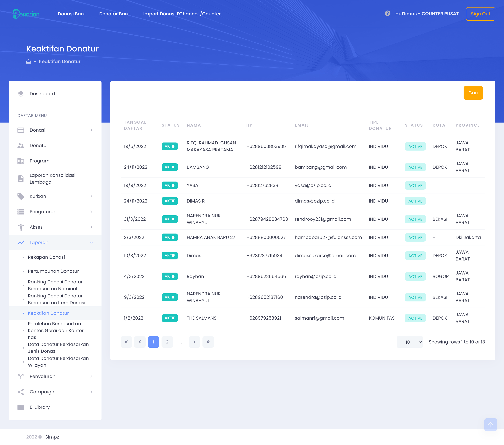The image size is (504, 445).
Task: Select Rekapan Donasi report submenu
Action: pos(46,257)
